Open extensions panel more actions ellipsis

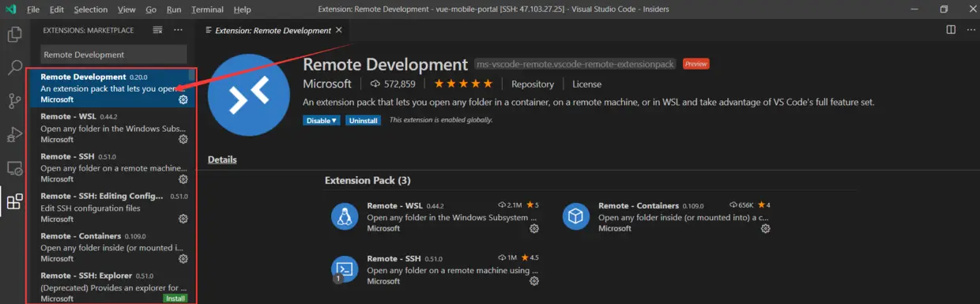click(x=178, y=30)
